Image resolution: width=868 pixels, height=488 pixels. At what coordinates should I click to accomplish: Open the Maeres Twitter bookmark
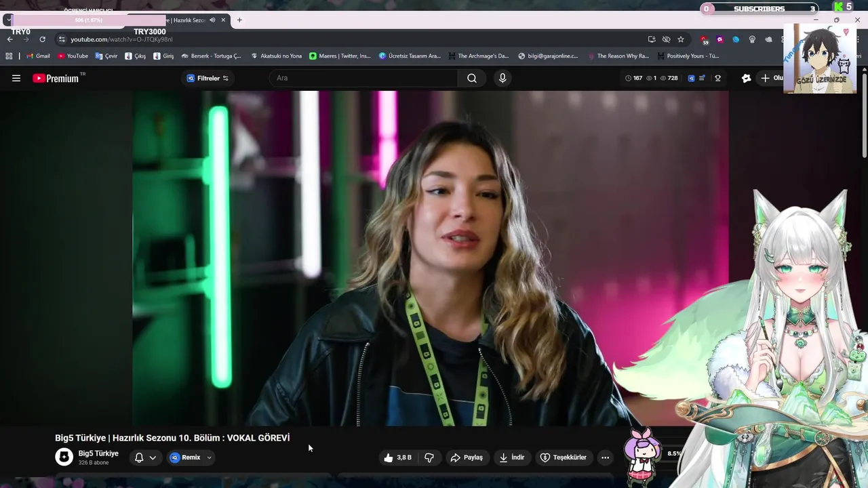340,56
